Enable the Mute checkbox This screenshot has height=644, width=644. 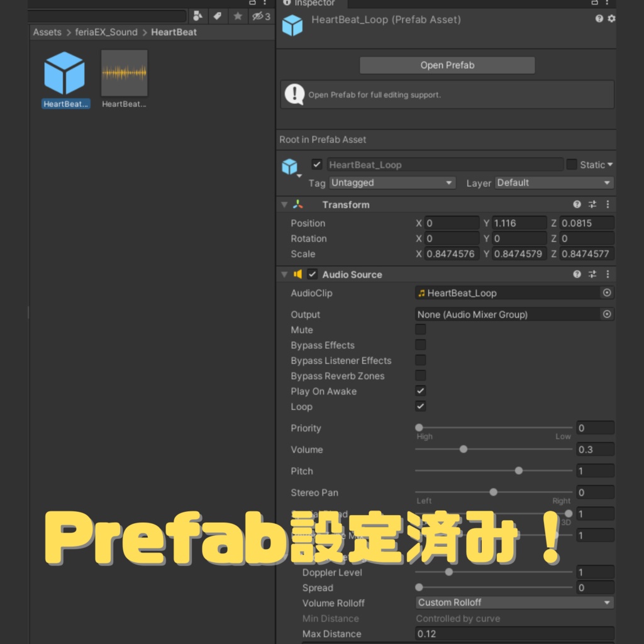pos(420,330)
